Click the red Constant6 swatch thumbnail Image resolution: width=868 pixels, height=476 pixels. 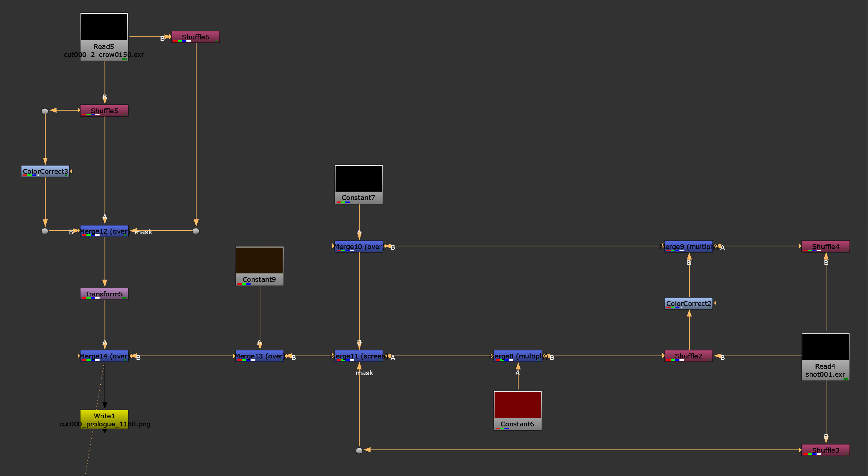[518, 405]
